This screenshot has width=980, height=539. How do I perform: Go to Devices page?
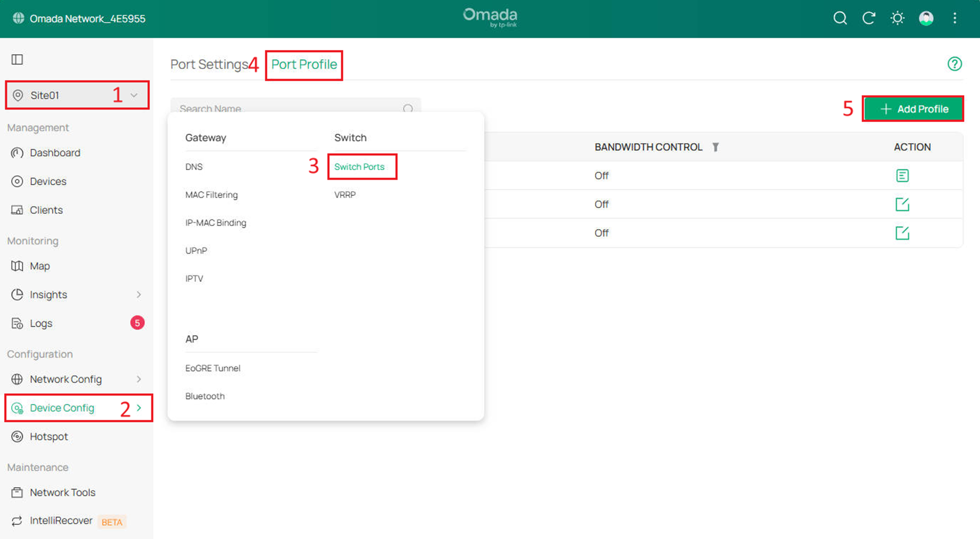[x=48, y=181]
